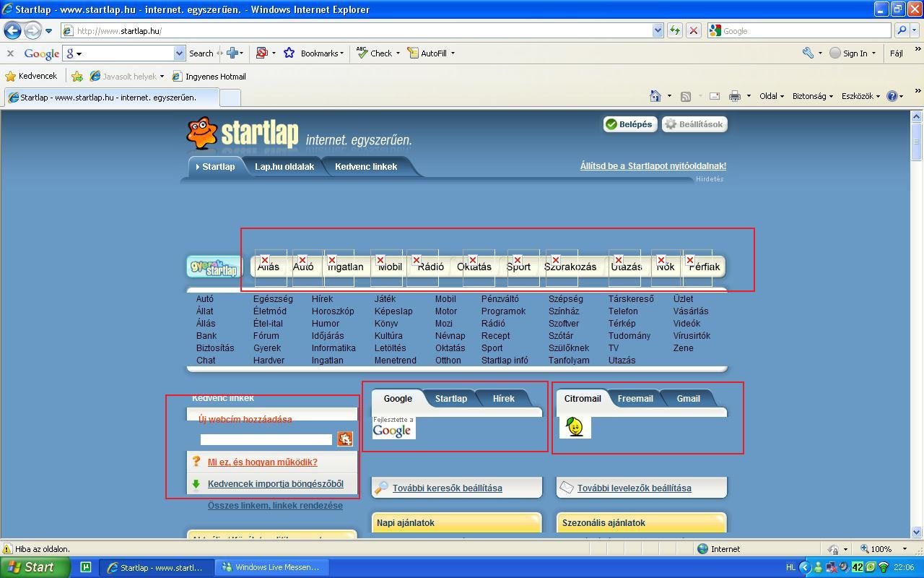Click the blue plus icon in Google toolbar
The image size is (924, 578).
coord(232,53)
